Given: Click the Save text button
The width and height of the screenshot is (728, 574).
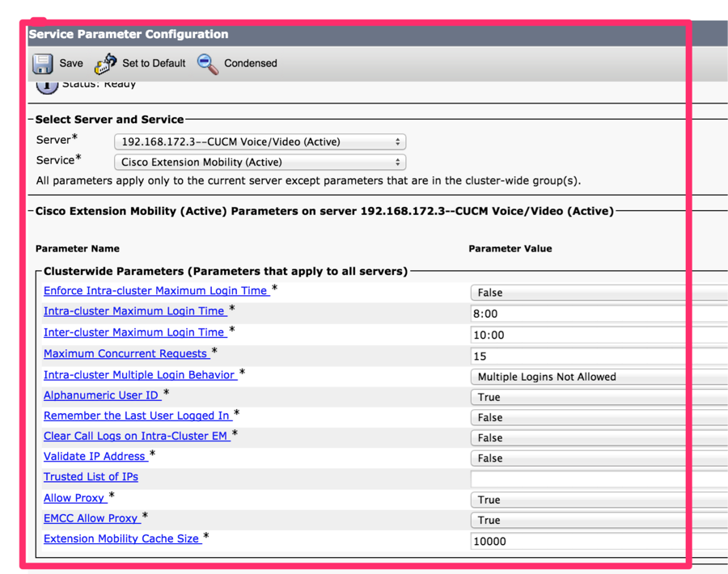Looking at the screenshot, I should click(71, 63).
